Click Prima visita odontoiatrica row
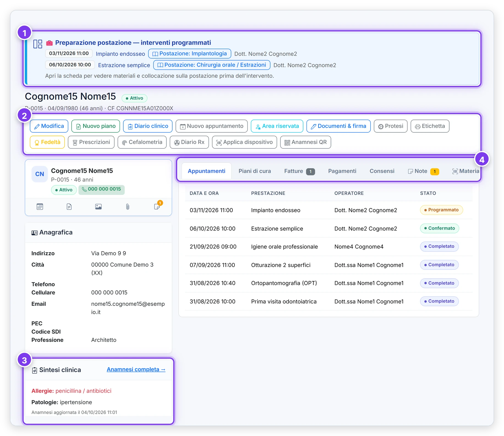Screen dimensions: 504x436 (329, 301)
